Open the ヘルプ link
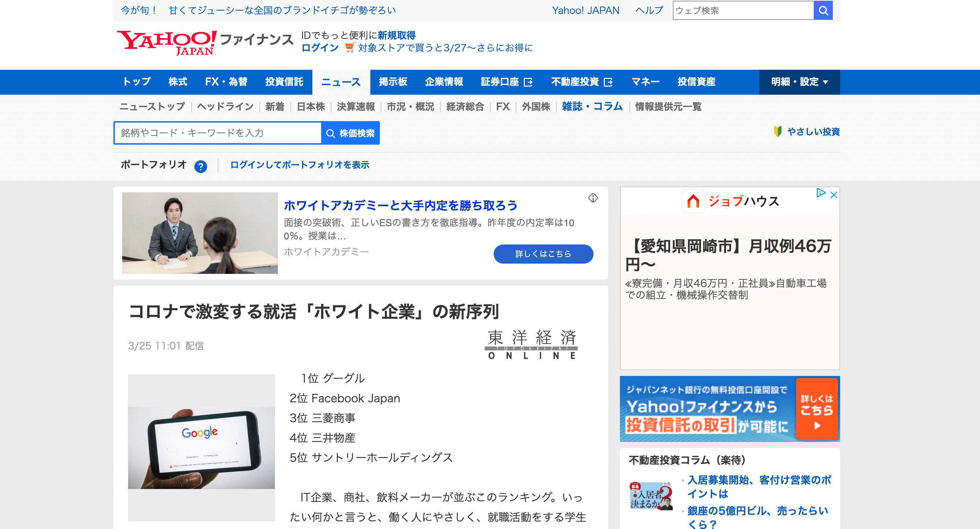This screenshot has height=529, width=980. click(649, 10)
